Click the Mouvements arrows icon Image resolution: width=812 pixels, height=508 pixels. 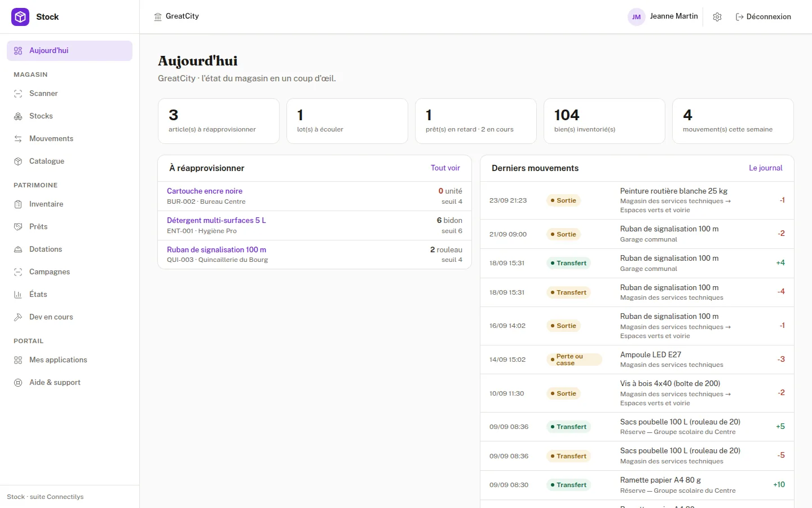click(x=18, y=139)
